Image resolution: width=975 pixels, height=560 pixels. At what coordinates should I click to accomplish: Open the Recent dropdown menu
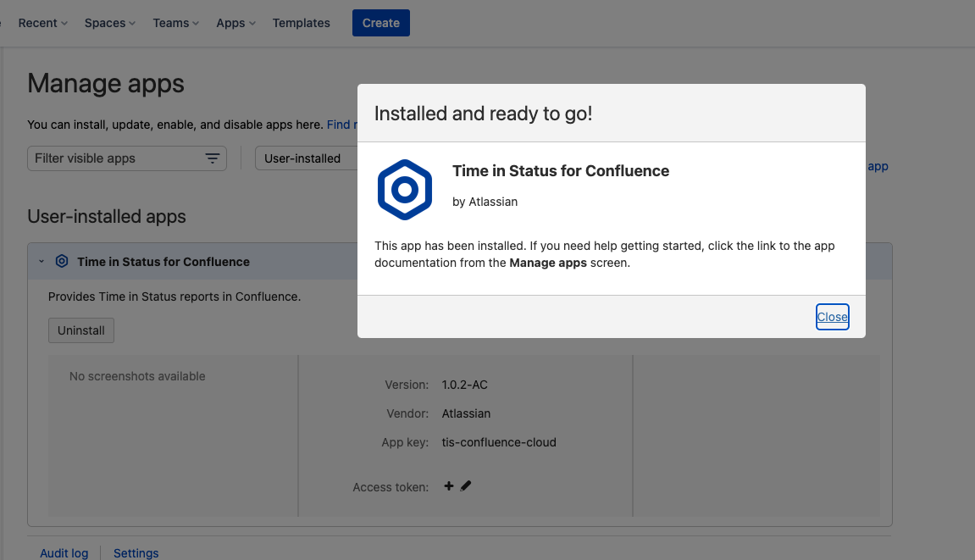click(42, 23)
